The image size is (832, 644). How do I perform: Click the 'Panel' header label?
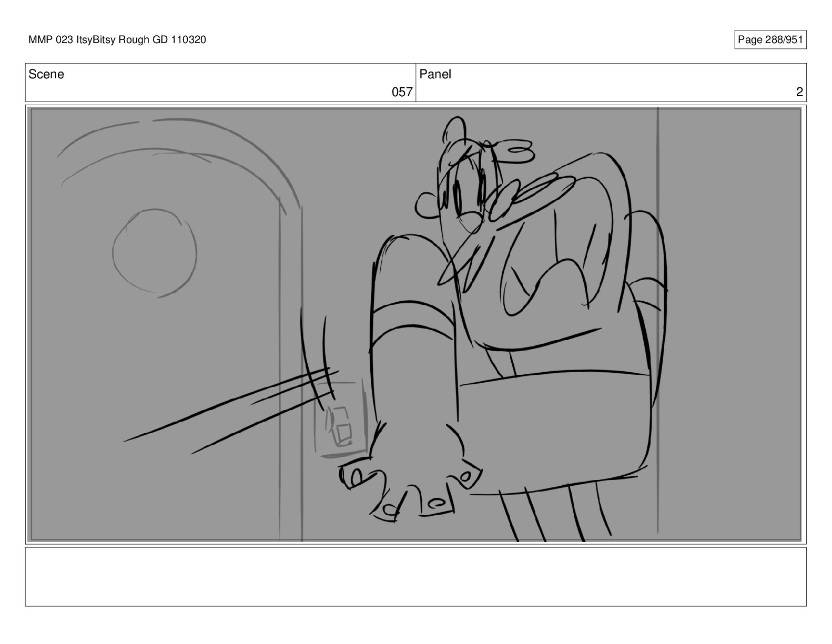coord(435,75)
